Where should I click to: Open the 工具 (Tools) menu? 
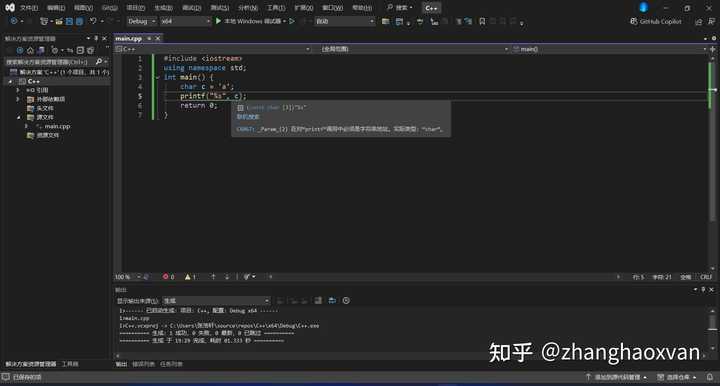coord(276,8)
